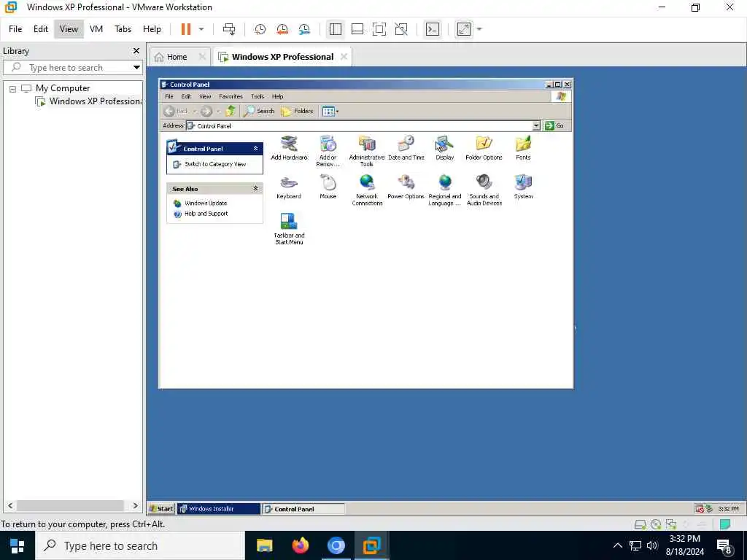The width and height of the screenshot is (747, 560).
Task: Open the VM menu
Action: (96, 29)
